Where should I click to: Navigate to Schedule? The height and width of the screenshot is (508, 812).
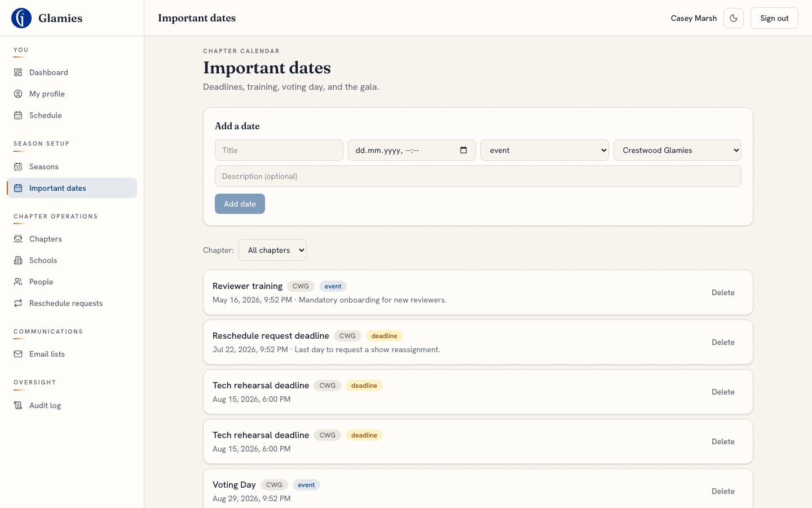pyautogui.click(x=72, y=115)
